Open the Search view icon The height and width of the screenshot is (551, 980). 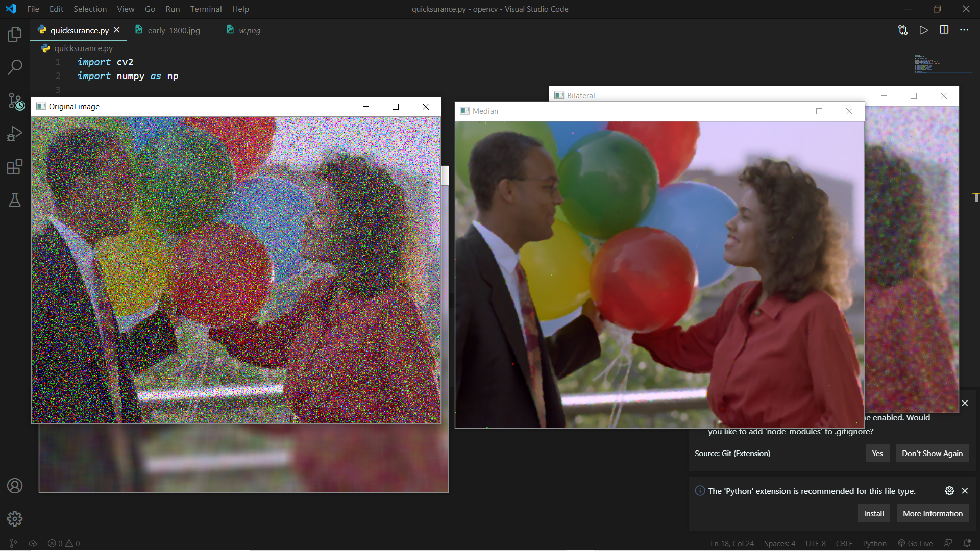pyautogui.click(x=15, y=67)
